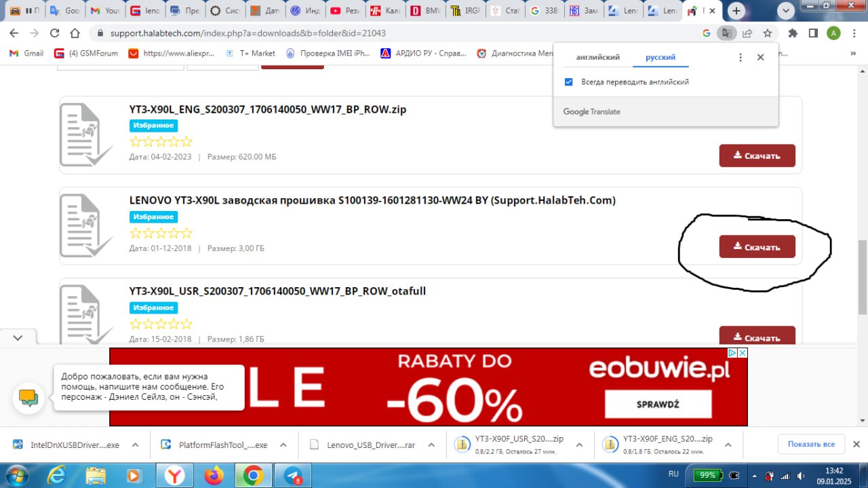The width and height of the screenshot is (868, 488).
Task: Click Избранное badge under YT3-X90L_USR otafull
Action: tap(153, 308)
